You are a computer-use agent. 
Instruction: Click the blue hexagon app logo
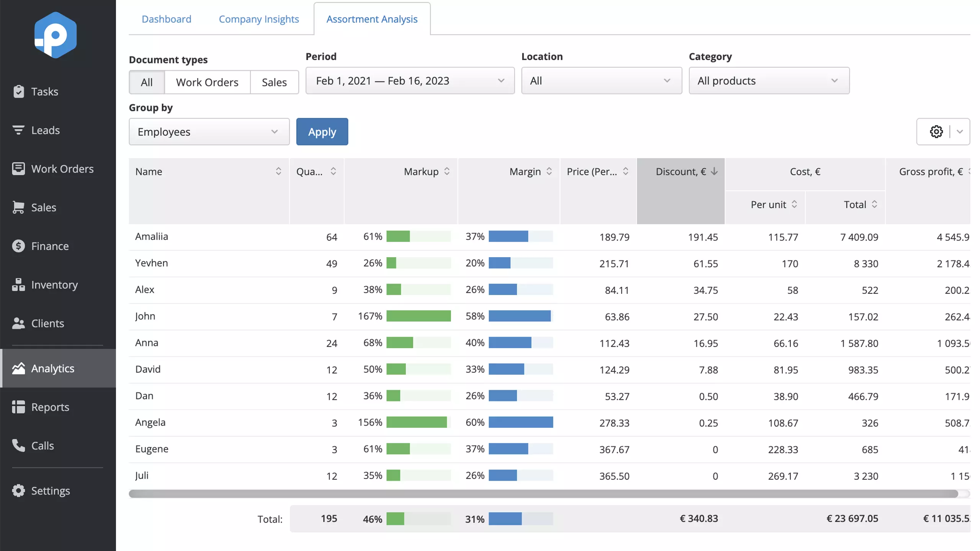[x=56, y=35]
